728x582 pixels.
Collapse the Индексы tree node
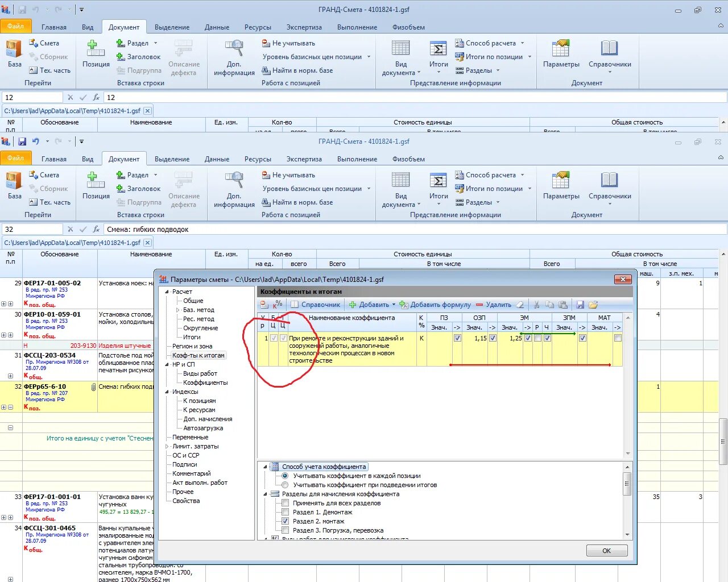coord(167,392)
